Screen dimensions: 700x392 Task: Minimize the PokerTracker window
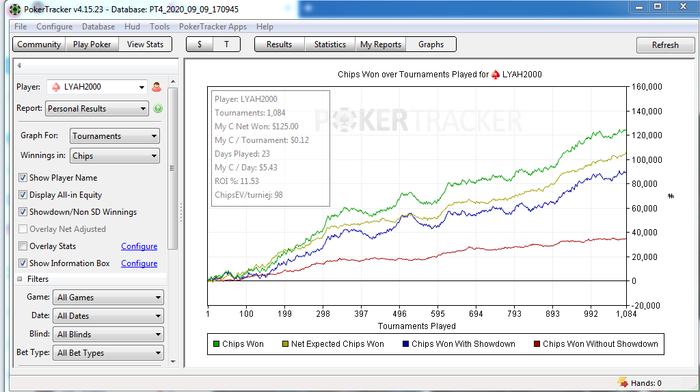pos(640,7)
